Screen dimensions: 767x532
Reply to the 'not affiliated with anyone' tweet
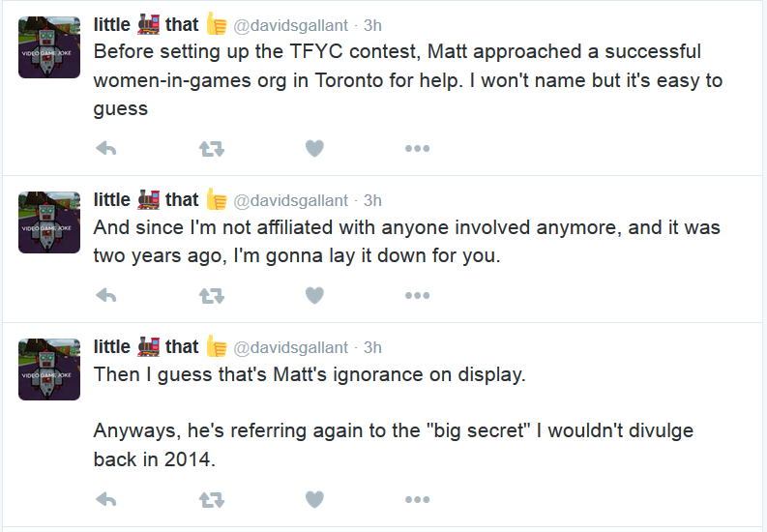pos(106,295)
